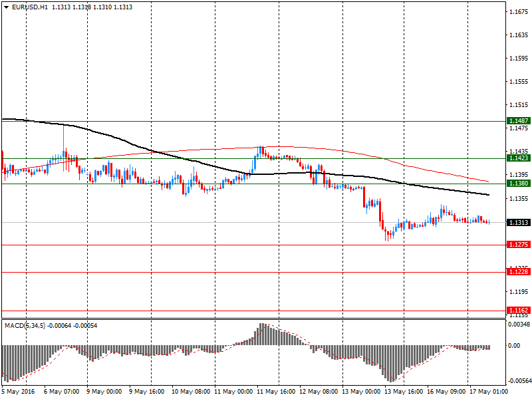532x399 pixels.
Task: Select the 10 May 08:00 time axis label
Action: point(191,392)
